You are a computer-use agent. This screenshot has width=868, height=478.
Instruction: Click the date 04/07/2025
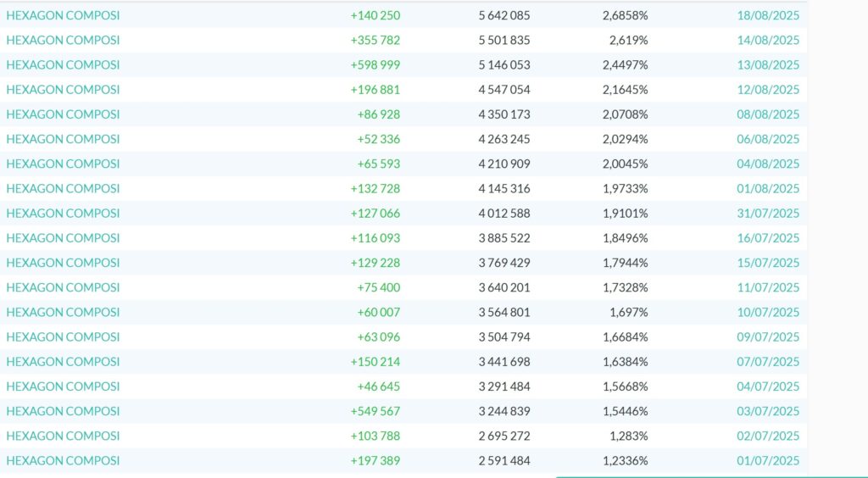(x=768, y=386)
